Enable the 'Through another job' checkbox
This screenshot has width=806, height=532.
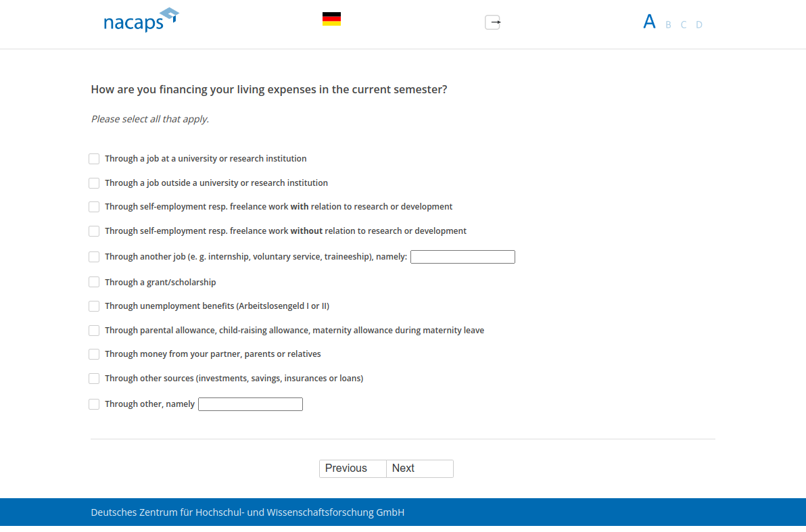[94, 257]
